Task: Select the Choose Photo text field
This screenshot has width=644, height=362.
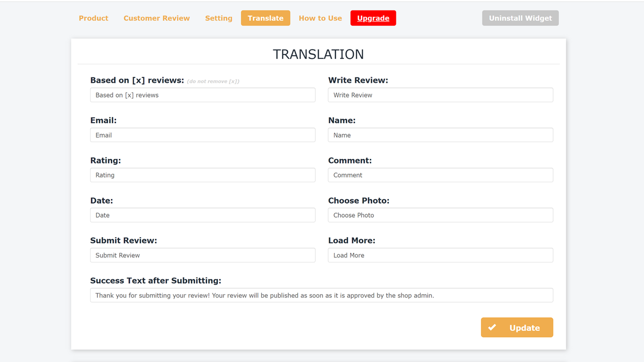Action: 440,215
